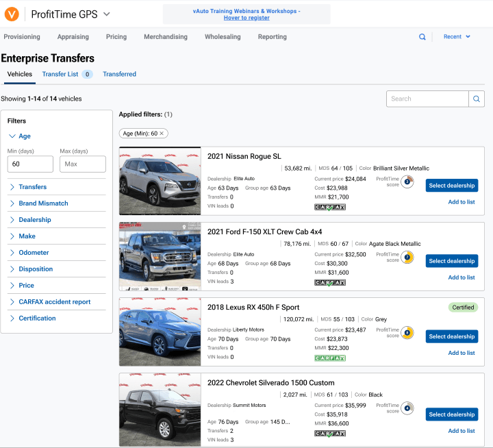The width and height of the screenshot is (493, 448).
Task: Open the Hover to register webinar link
Action: tap(246, 18)
